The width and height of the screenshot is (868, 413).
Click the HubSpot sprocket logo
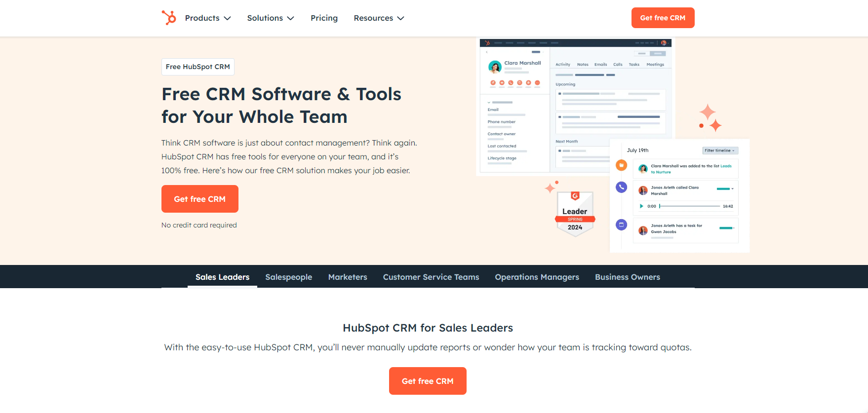[x=169, y=18]
